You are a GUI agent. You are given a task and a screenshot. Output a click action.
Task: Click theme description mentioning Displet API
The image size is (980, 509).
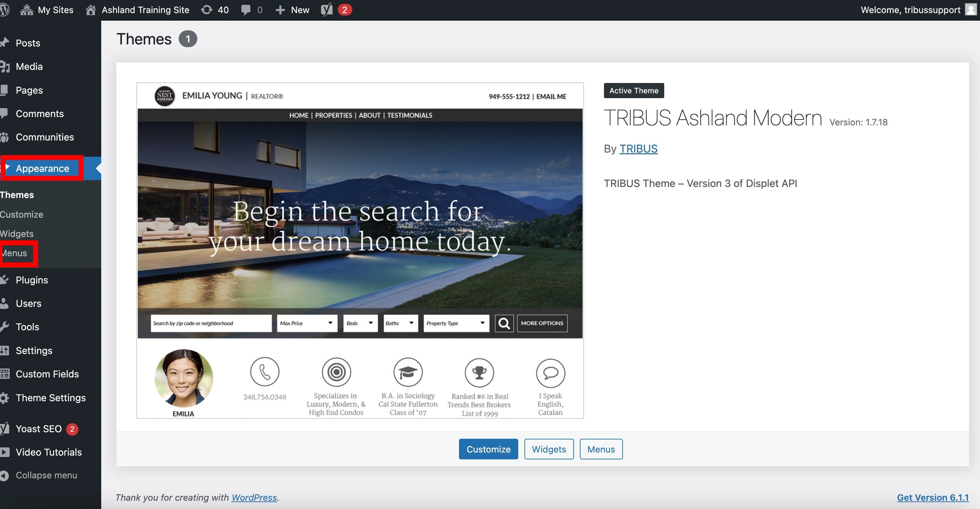pos(700,183)
